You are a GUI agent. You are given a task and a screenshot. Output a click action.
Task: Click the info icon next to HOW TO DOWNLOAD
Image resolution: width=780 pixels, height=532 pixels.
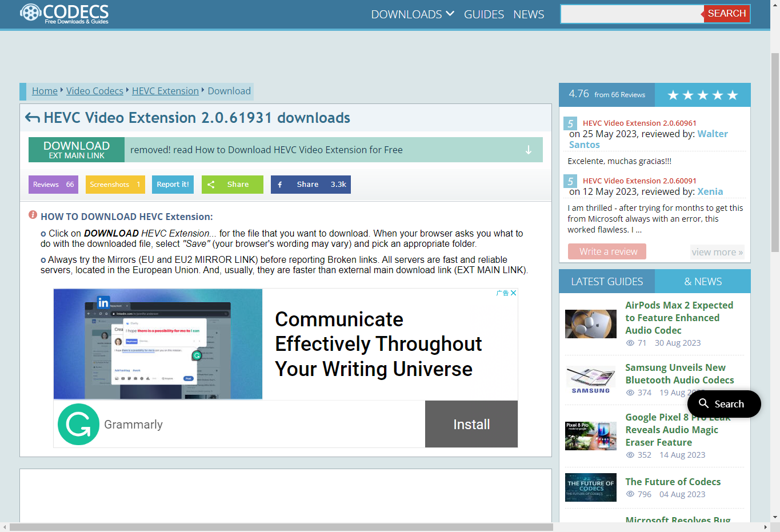pyautogui.click(x=33, y=215)
